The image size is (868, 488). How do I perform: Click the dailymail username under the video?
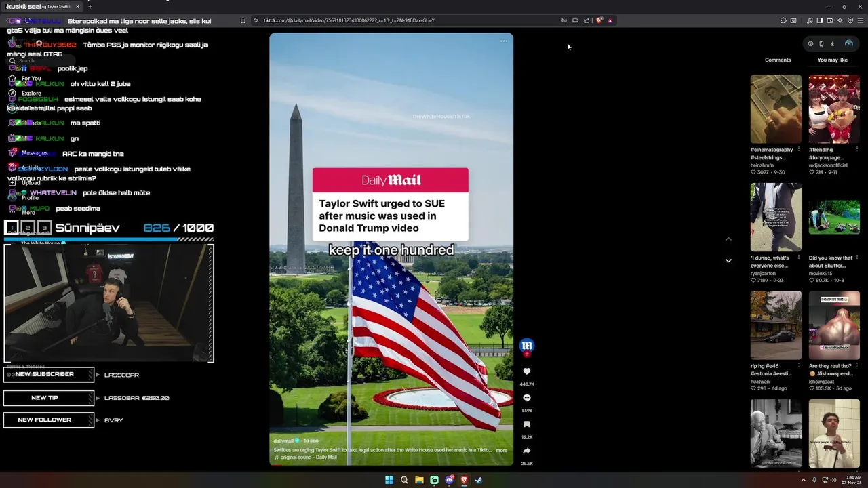tap(283, 441)
